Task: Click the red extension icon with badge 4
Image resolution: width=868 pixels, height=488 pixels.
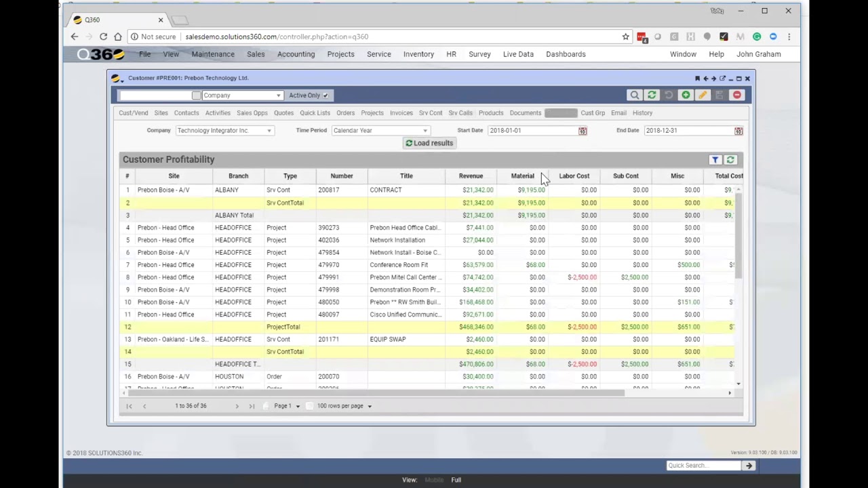Action: click(x=642, y=37)
